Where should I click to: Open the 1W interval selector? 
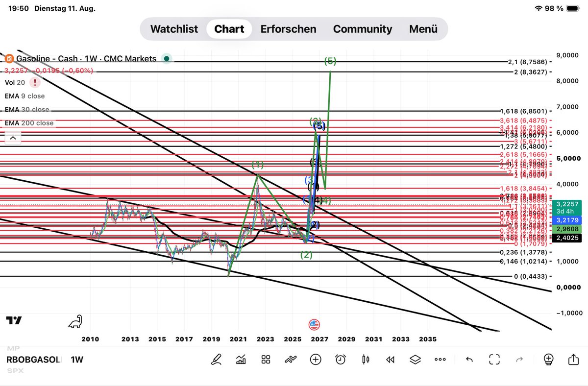[x=77, y=360]
